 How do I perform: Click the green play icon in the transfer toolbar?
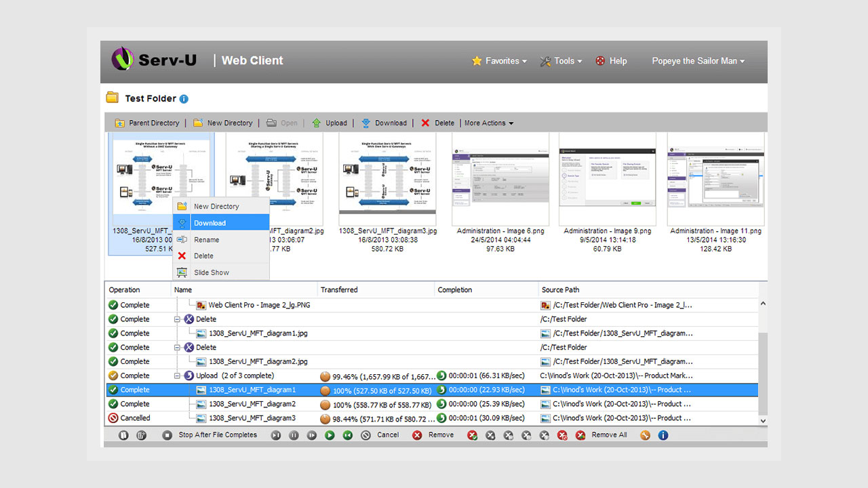point(330,435)
